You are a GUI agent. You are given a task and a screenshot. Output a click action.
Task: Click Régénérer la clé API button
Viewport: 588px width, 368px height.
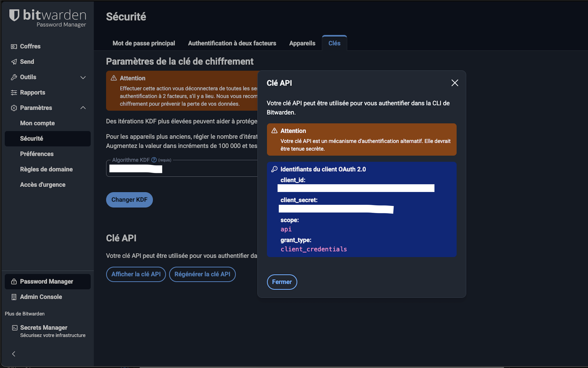point(202,274)
